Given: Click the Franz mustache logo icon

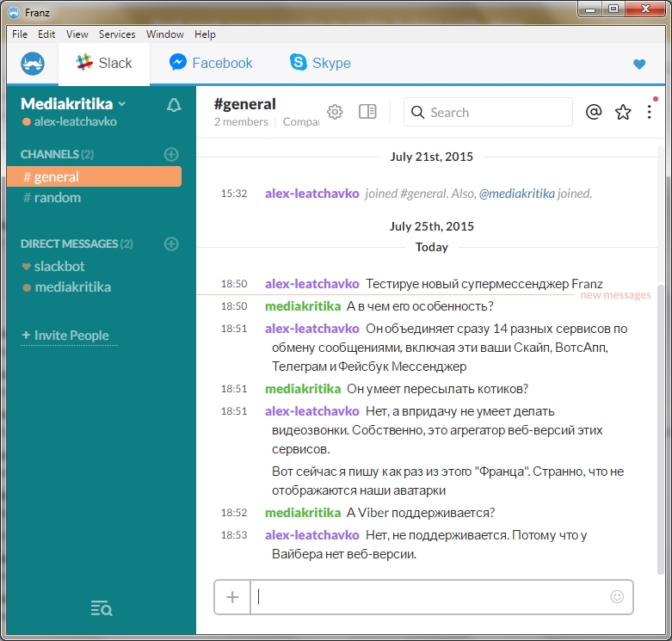Looking at the screenshot, I should (33, 64).
